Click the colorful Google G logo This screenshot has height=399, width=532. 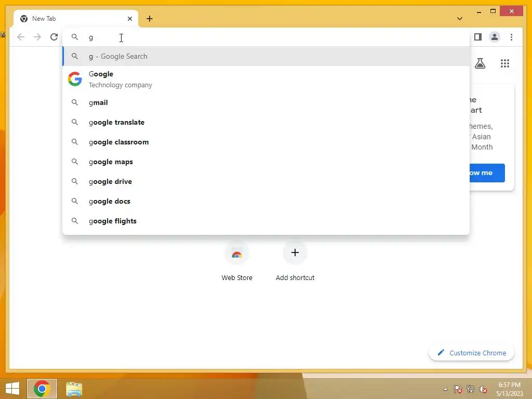click(75, 79)
